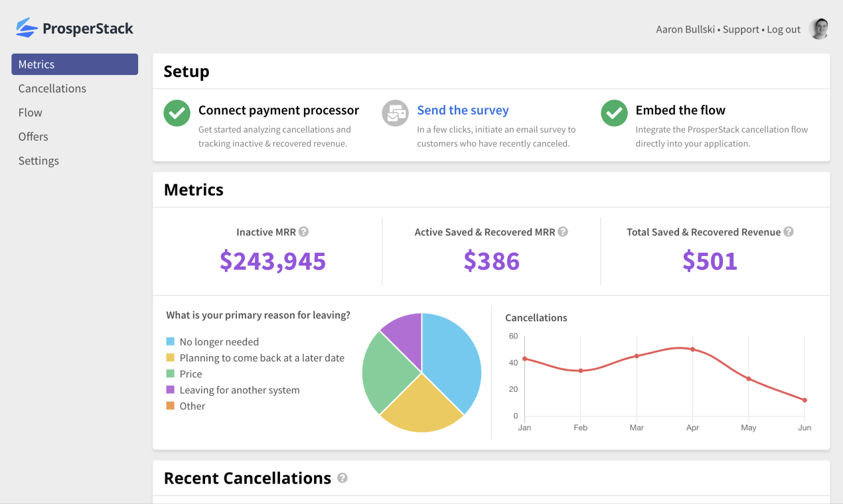Image resolution: width=843 pixels, height=504 pixels.
Task: Click the profile avatar photo
Action: 820,29
